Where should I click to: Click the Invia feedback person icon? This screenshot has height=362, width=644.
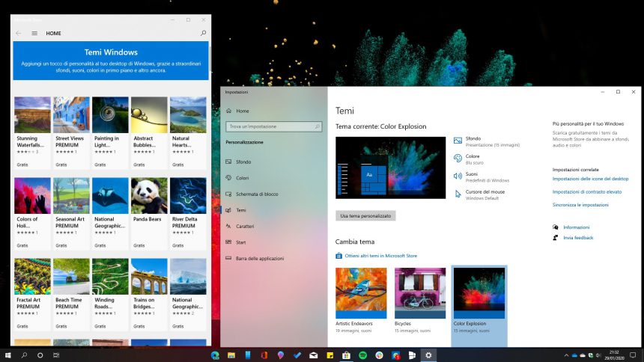tap(556, 238)
